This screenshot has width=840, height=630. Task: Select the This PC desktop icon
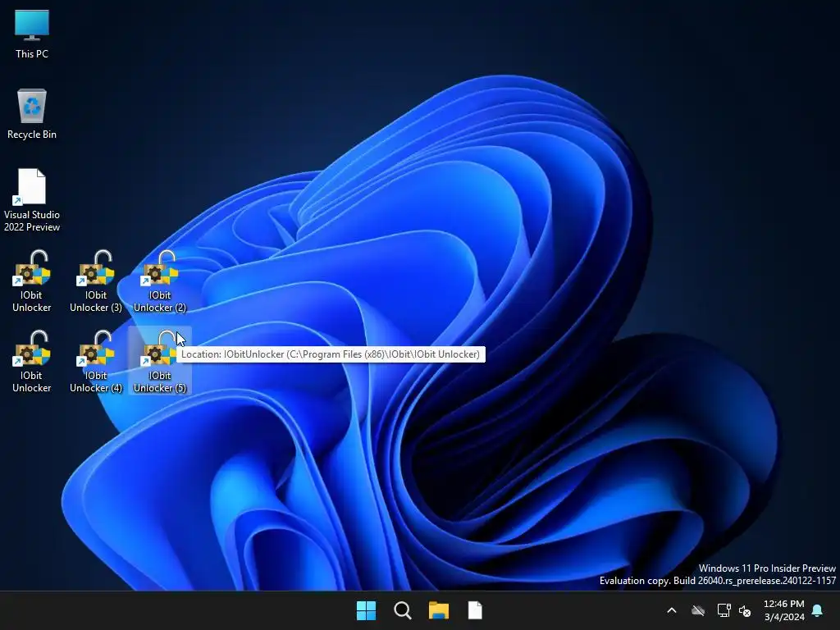(x=32, y=34)
